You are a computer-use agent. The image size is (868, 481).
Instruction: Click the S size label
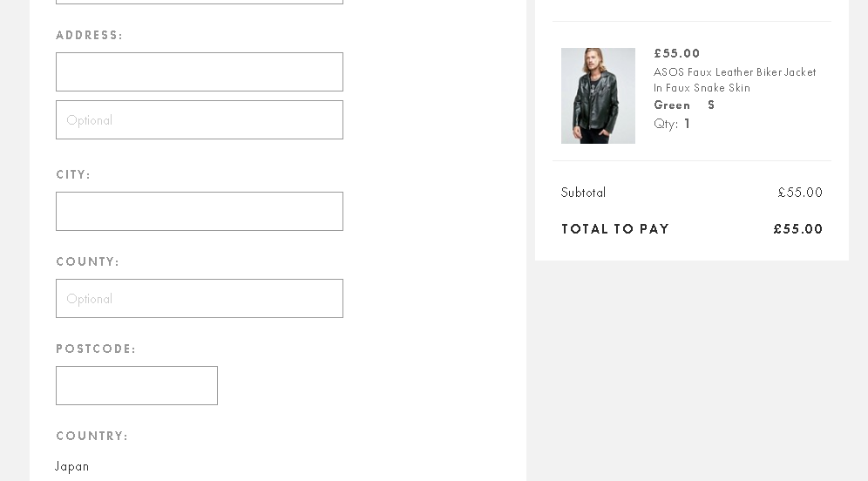click(x=711, y=105)
